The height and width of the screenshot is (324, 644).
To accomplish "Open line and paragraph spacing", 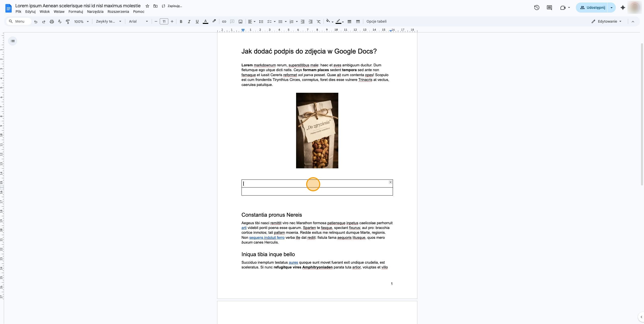I will [261, 22].
